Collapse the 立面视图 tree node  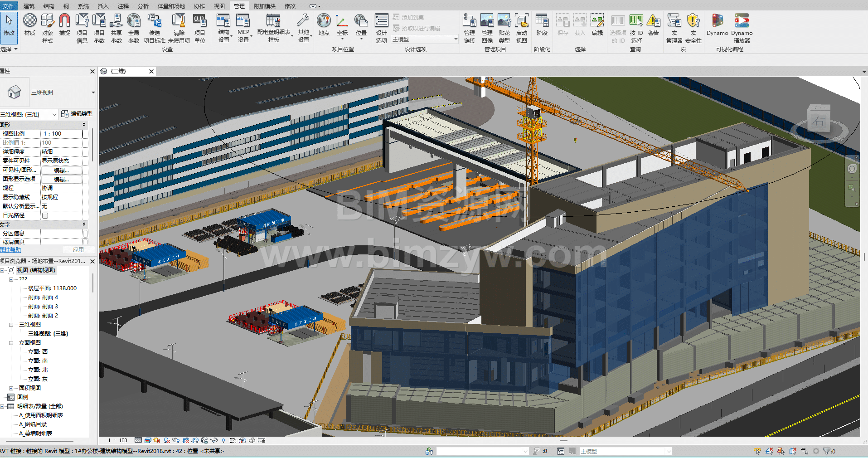click(11, 343)
